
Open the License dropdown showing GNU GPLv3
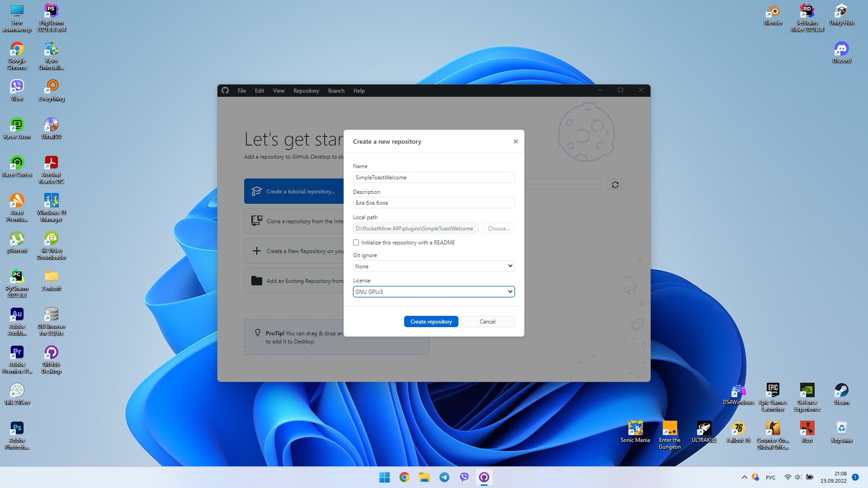433,291
